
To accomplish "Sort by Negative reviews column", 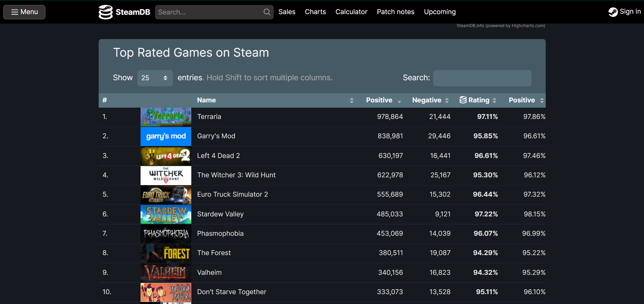I will click(x=431, y=100).
